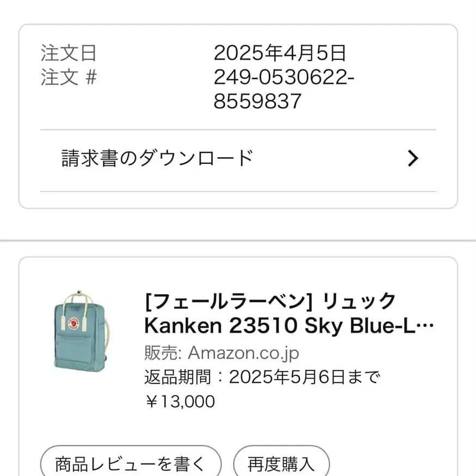
Task: Tap the chevron arrow beside 請求書のダウンロード
Action: 413,158
